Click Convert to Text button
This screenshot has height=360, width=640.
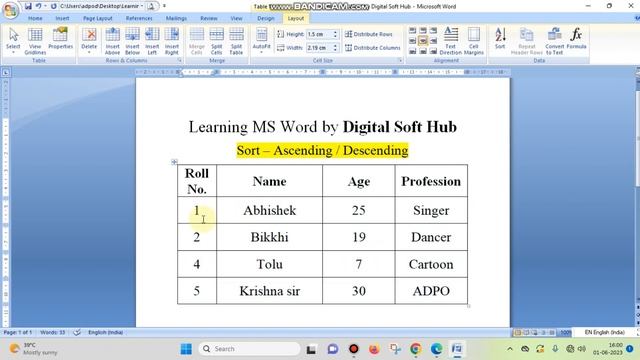(554, 41)
